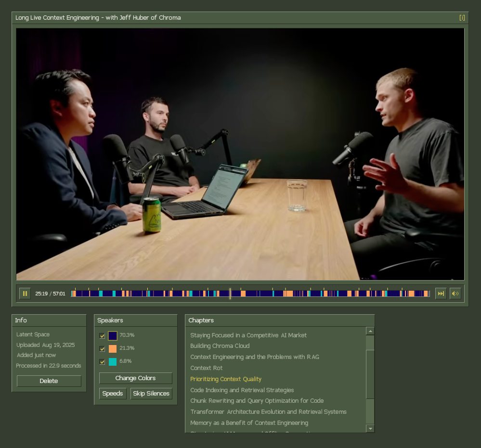481x448 pixels.
Task: Open Chunk Rewriting and Query Optimization for Code
Action: point(257,400)
